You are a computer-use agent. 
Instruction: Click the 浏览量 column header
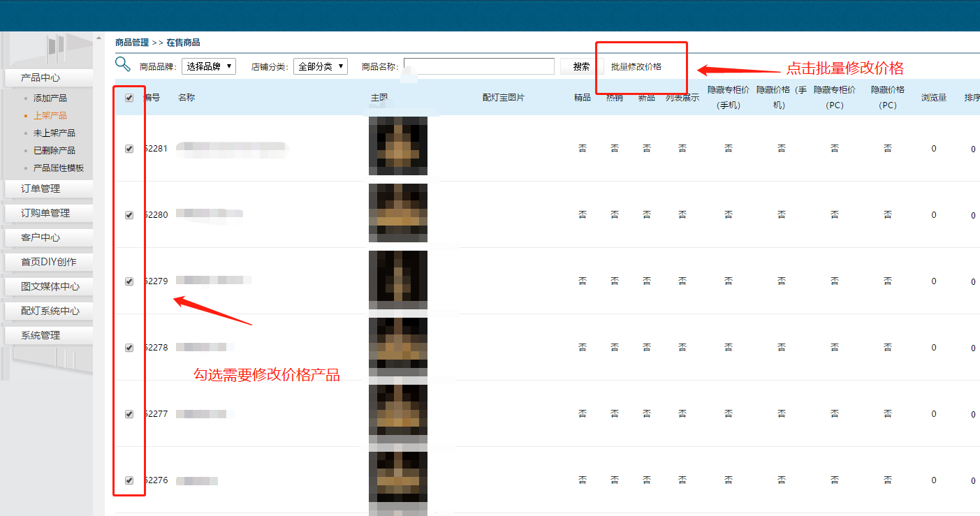(x=934, y=98)
